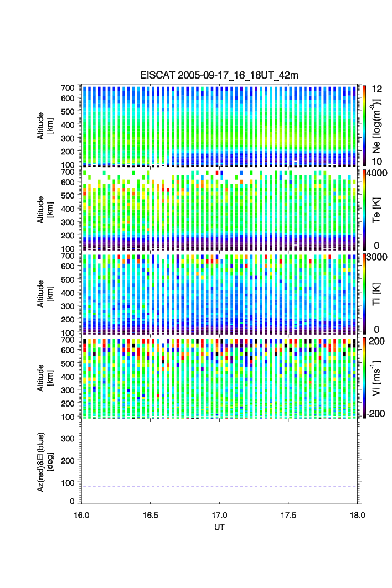Click the 16.5 tick label on time axis
Image resolution: width=392 pixels, height=588 pixels.
[x=151, y=514]
